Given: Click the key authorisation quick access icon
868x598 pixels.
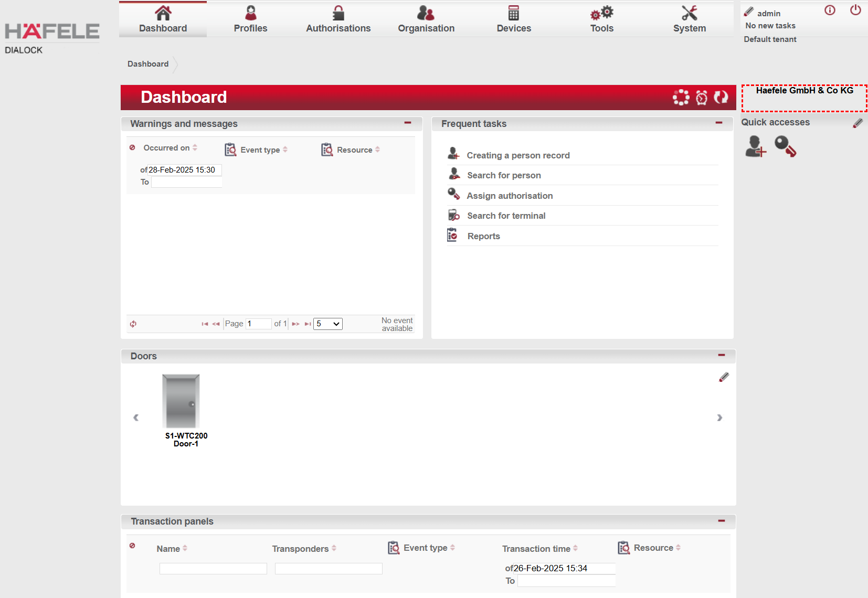Looking at the screenshot, I should [x=785, y=146].
